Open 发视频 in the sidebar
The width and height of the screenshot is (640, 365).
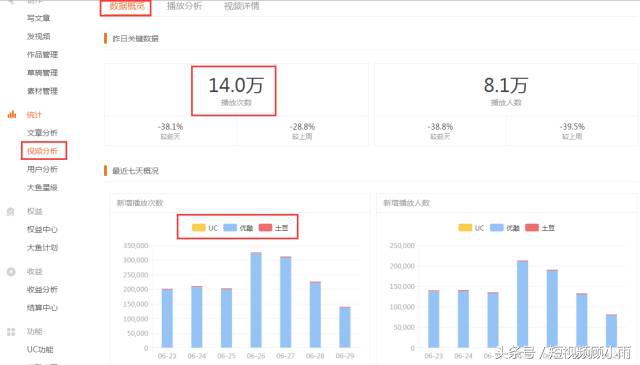tap(38, 36)
